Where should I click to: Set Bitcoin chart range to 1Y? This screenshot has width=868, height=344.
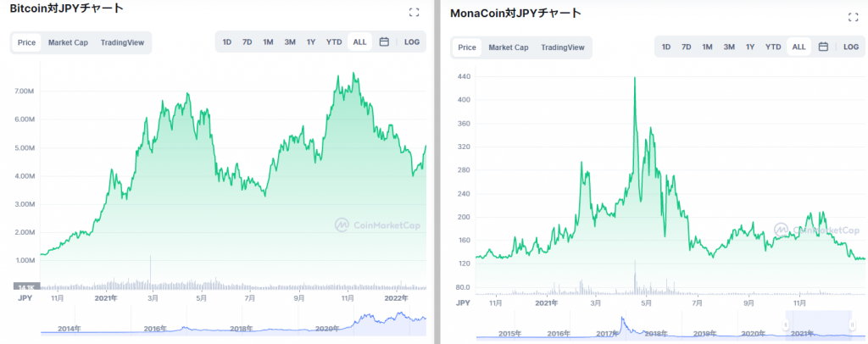tap(311, 42)
